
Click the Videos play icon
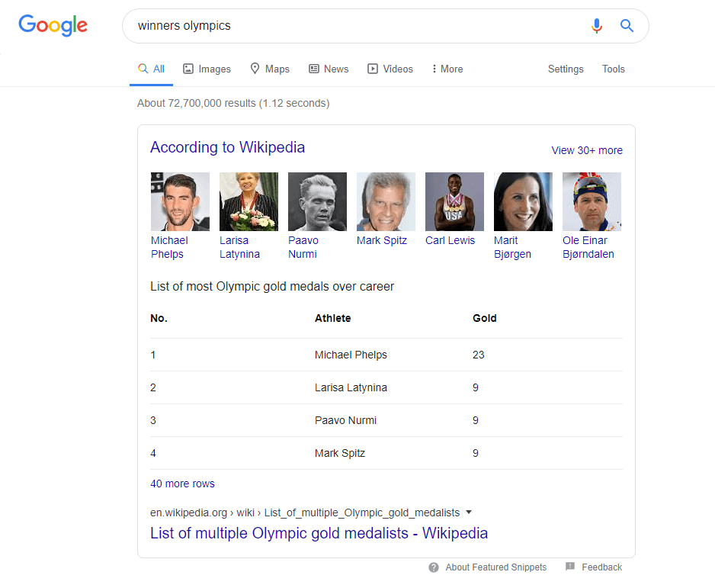pos(374,69)
